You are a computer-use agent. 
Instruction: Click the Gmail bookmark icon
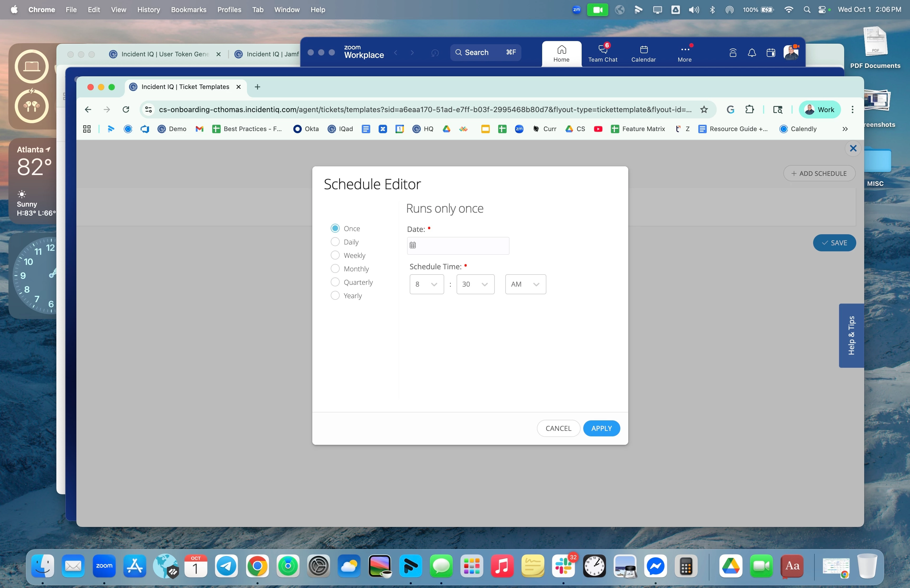pos(199,129)
